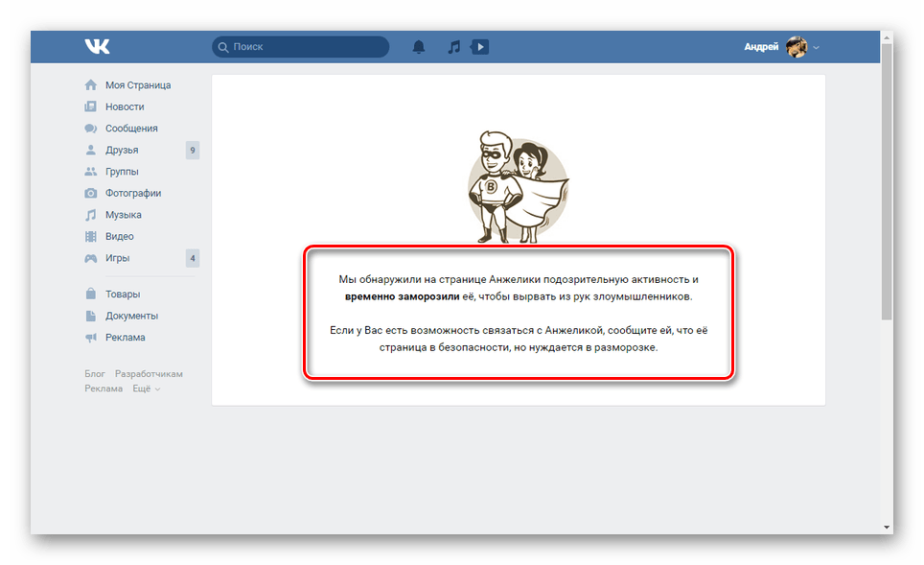Open notifications bell icon
The height and width of the screenshot is (565, 924).
(419, 47)
